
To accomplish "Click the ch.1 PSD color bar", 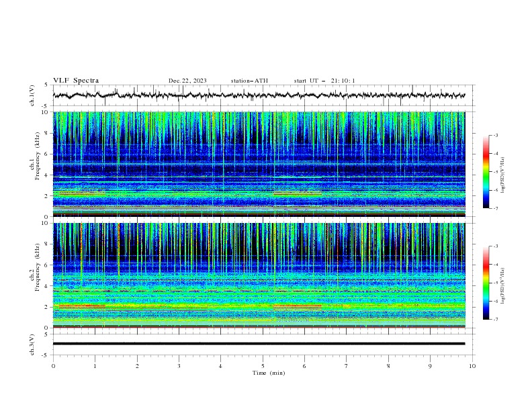I will pyautogui.click(x=486, y=172).
